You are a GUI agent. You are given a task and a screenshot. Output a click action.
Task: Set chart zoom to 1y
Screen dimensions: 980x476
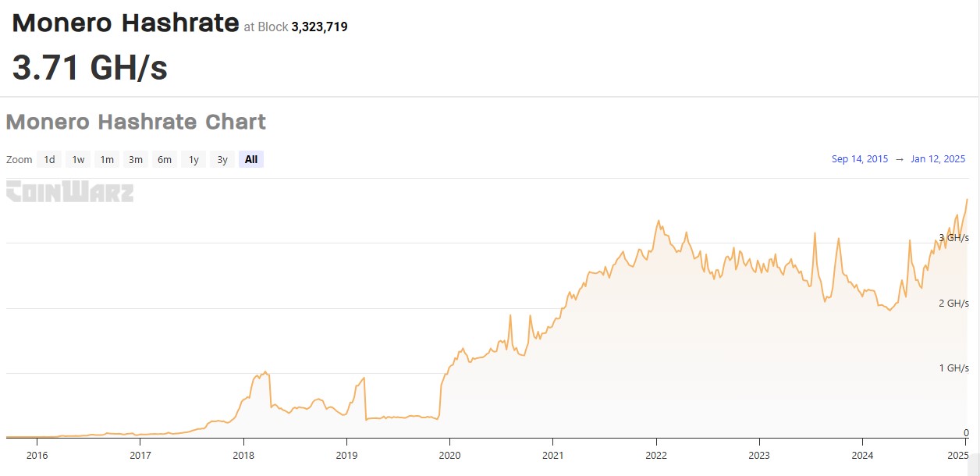(194, 159)
